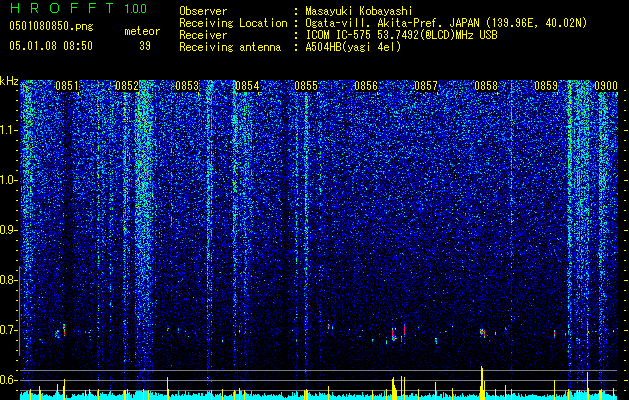The height and width of the screenshot is (400, 629).
Task: Click the 1.0 kHz axis tick label
Action: [x=9, y=181]
